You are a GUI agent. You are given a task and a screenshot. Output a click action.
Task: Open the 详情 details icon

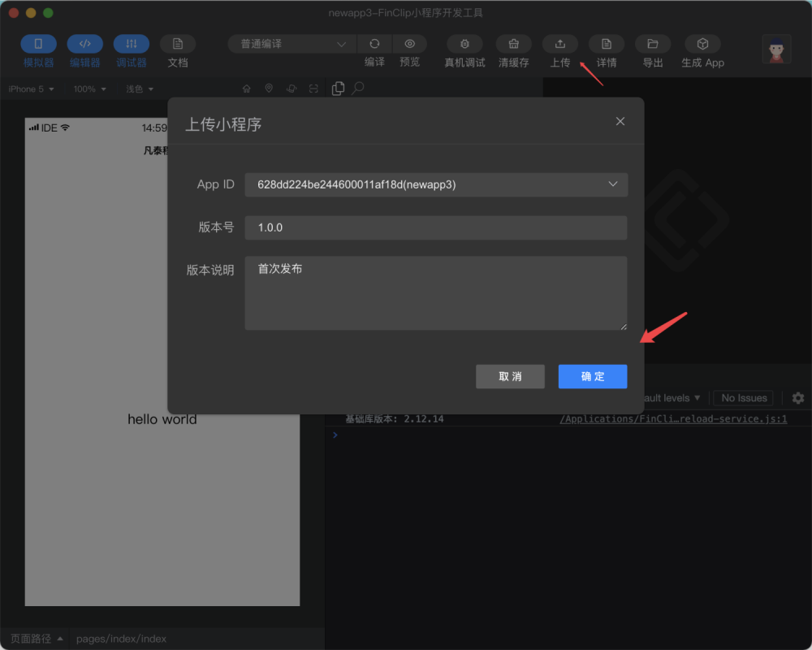point(607,44)
